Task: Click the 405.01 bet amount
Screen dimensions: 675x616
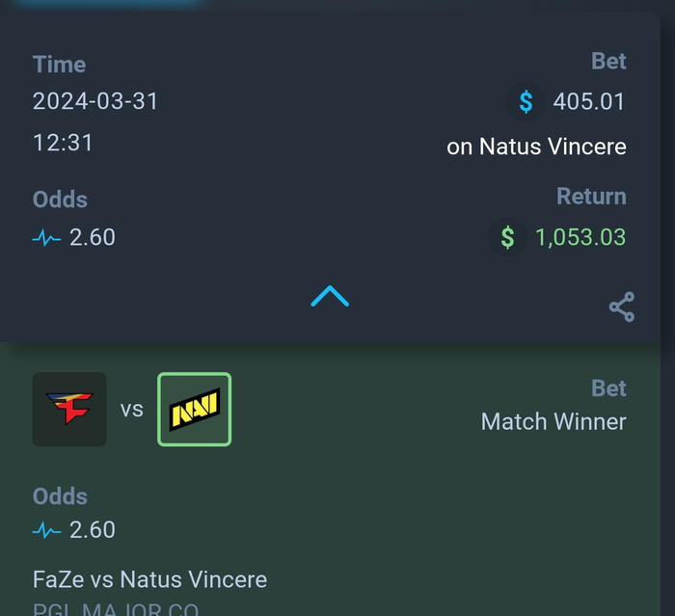Action: tap(589, 101)
